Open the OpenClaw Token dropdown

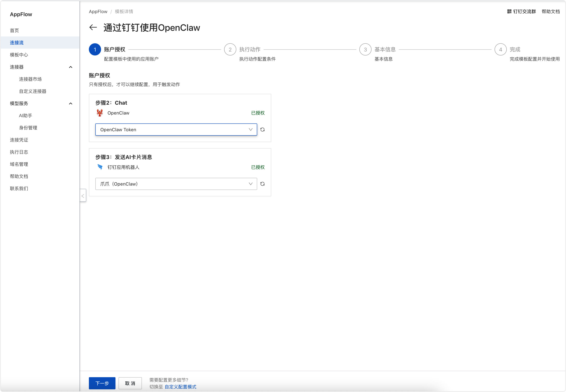tap(176, 130)
